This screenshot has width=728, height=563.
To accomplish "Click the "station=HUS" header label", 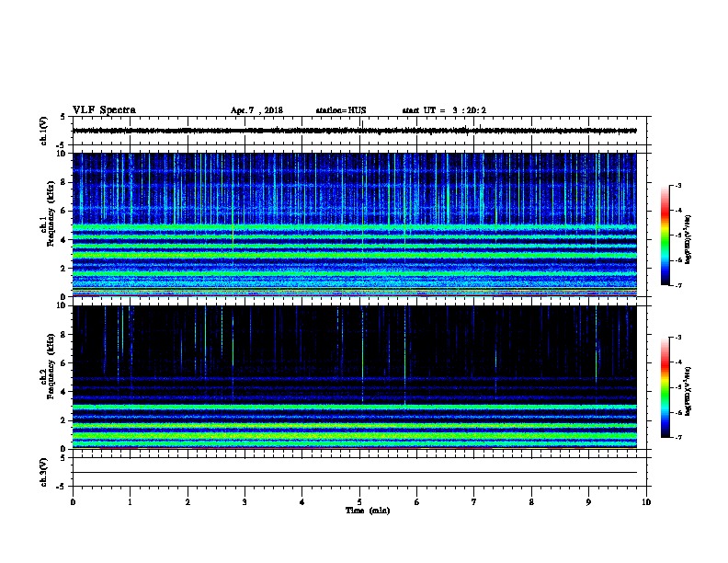I will coord(341,110).
